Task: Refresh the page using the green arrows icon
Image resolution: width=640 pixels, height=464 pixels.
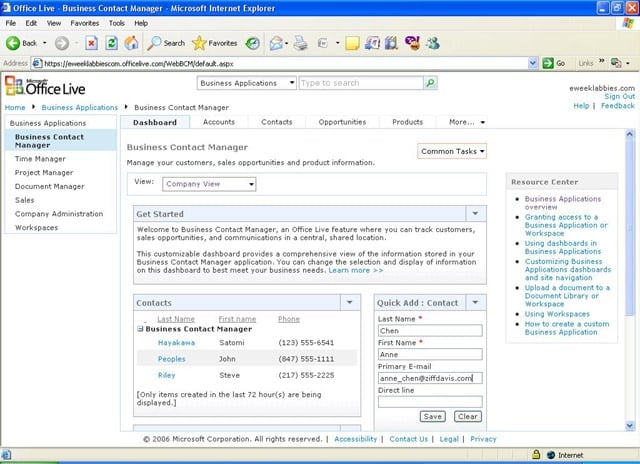Action: tap(111, 43)
